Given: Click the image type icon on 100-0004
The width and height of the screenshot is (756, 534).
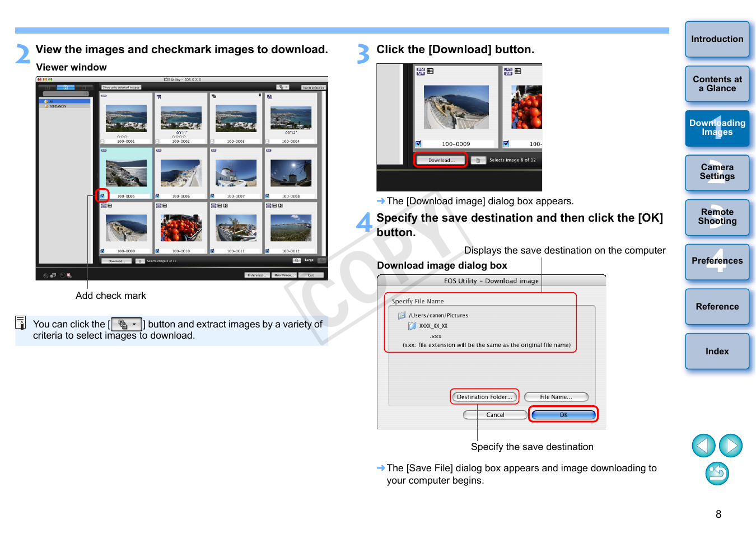Looking at the screenshot, I should click(269, 97).
